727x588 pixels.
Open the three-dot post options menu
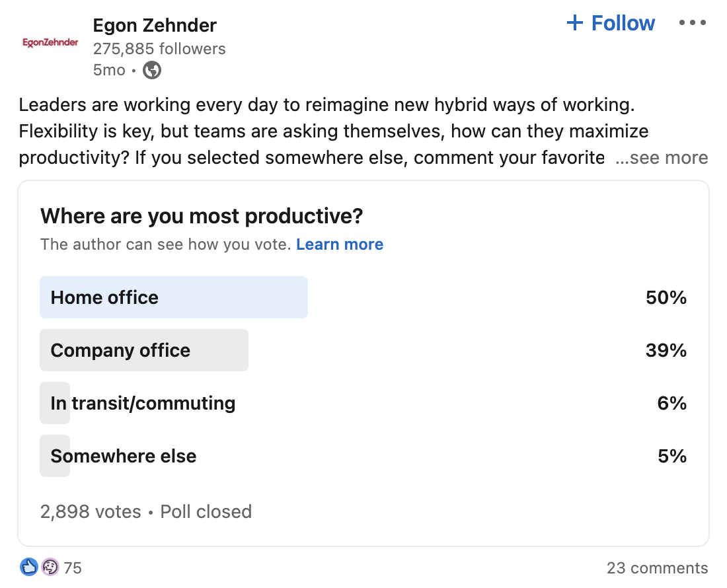coord(692,22)
